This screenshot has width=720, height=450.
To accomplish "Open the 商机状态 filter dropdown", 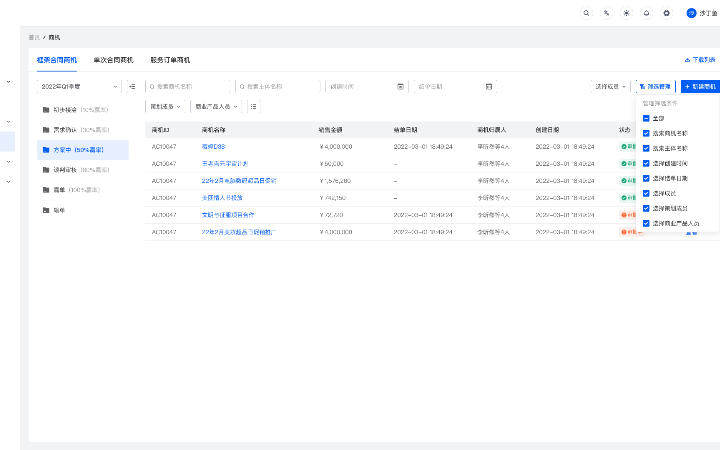I will (x=165, y=107).
